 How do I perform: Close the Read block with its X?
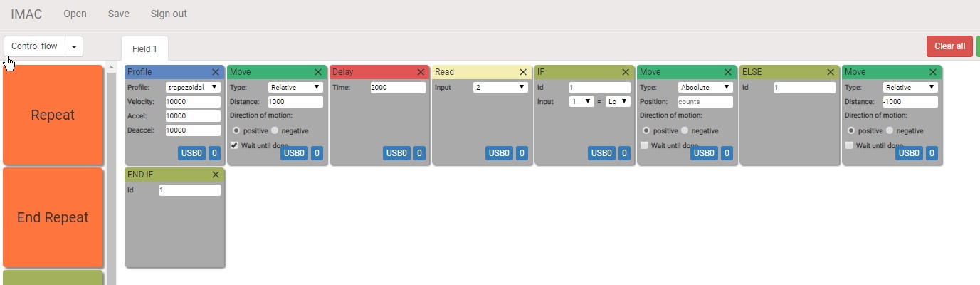[523, 72]
